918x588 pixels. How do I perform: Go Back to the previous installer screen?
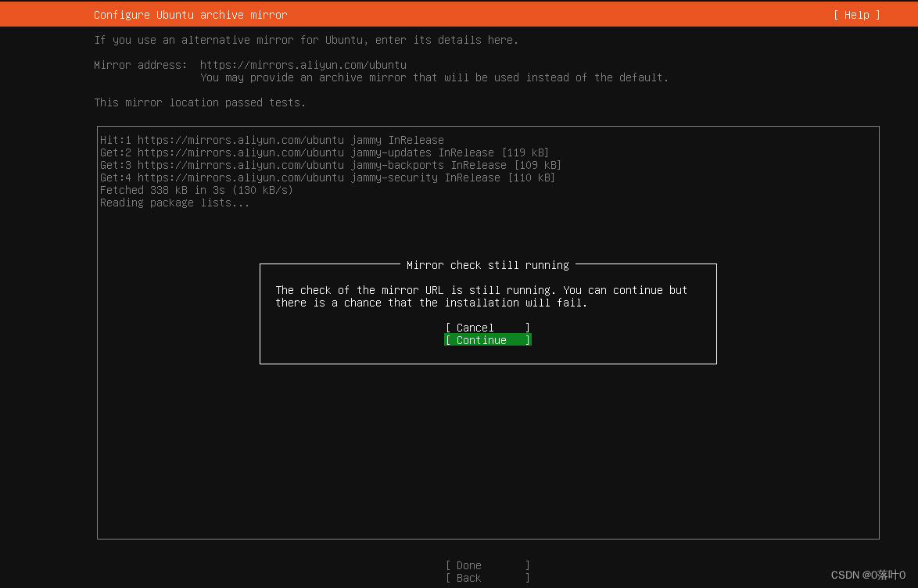(x=488, y=578)
